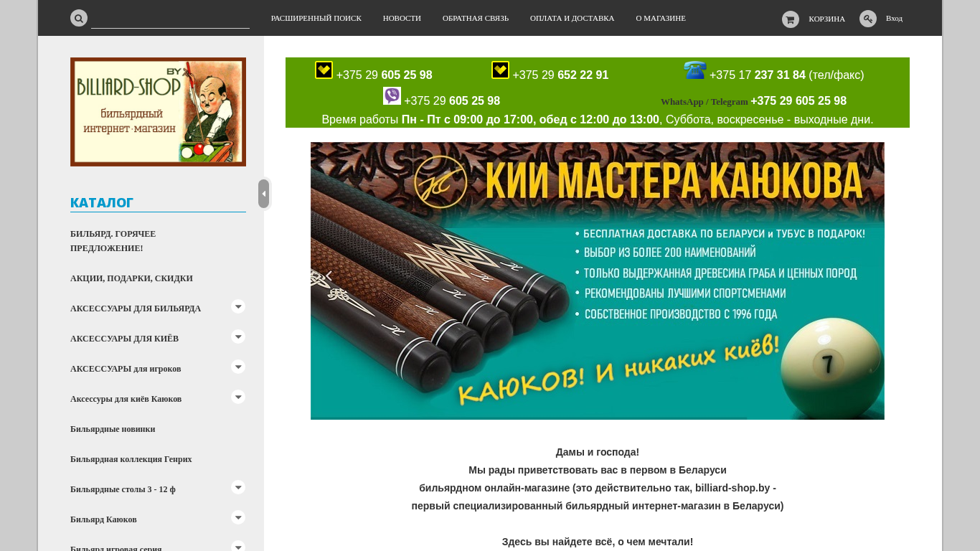
Task: Click the Billiard-Shop logo image
Action: tap(158, 112)
